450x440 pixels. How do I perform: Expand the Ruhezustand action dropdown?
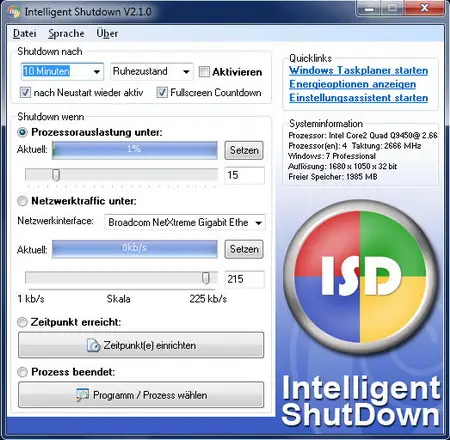[x=152, y=71]
